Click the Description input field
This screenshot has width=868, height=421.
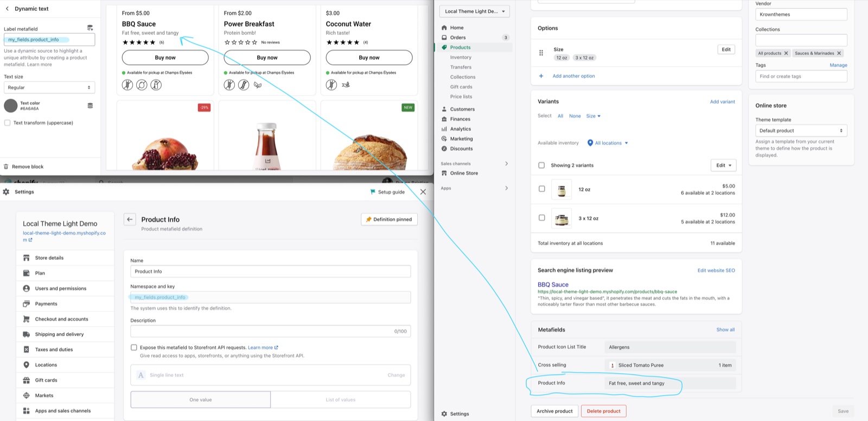pos(270,331)
